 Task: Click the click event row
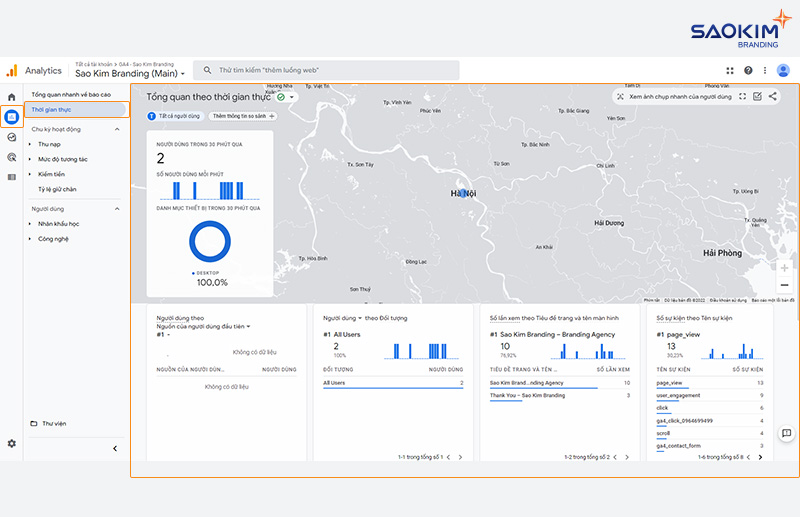[710, 408]
